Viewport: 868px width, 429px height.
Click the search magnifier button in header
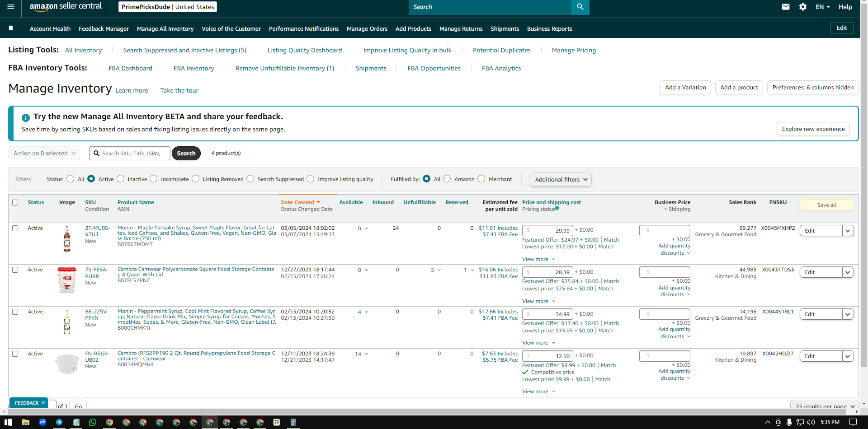(580, 7)
